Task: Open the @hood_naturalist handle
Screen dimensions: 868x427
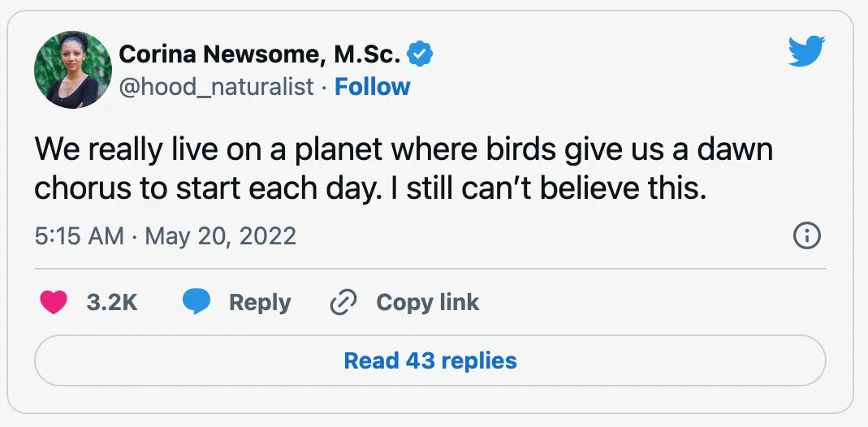Action: point(216,87)
